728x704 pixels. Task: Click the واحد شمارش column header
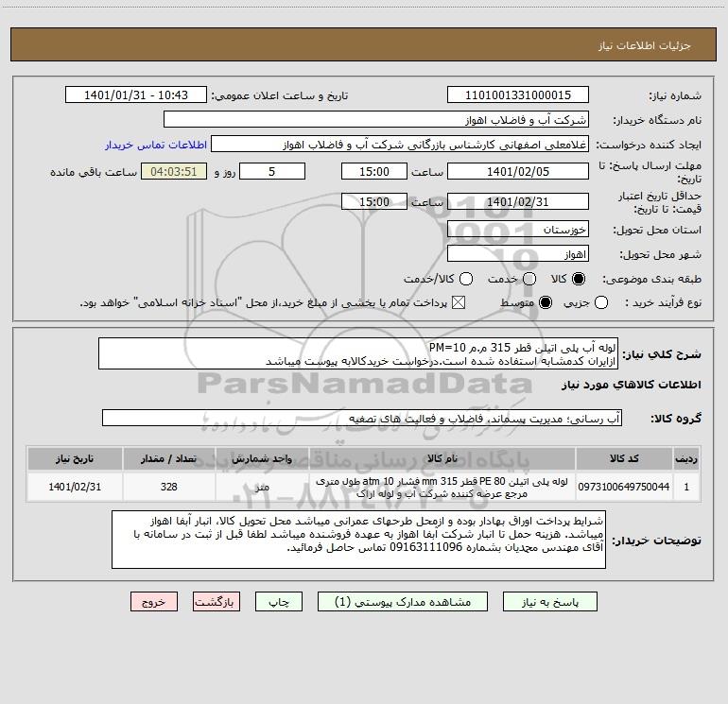262,458
